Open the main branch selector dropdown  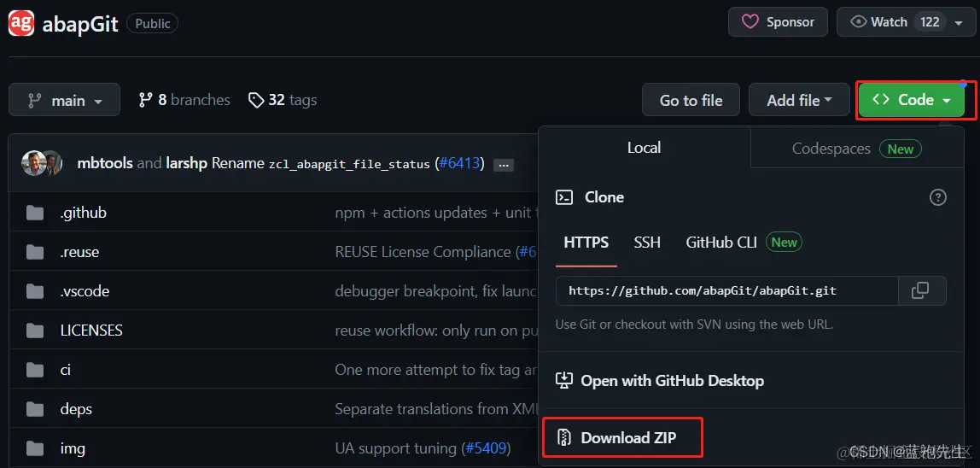tap(64, 100)
